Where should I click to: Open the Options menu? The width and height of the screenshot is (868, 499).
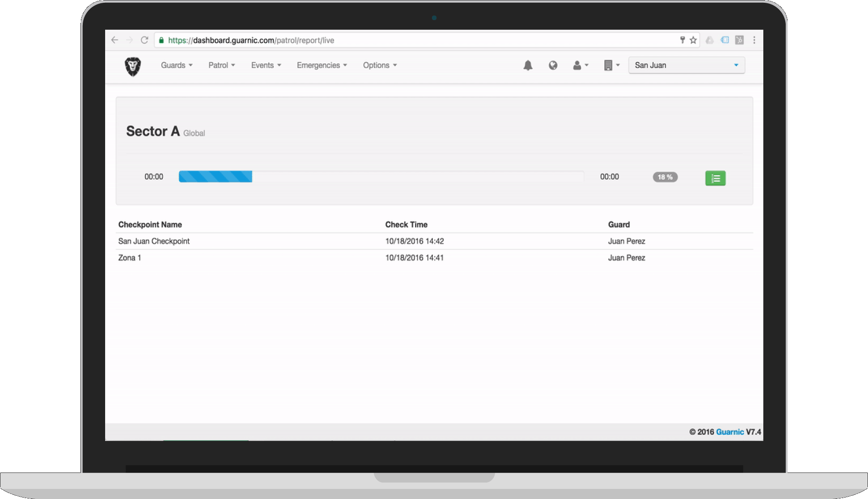380,65
